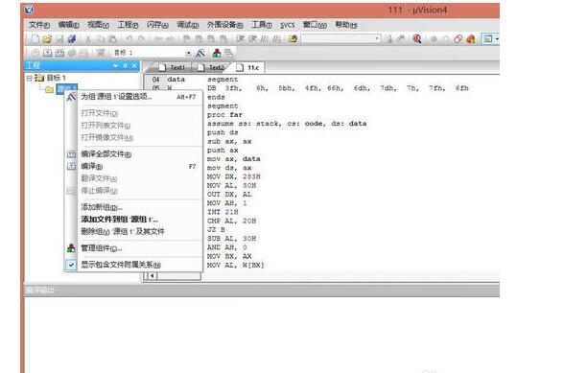The width and height of the screenshot is (588, 373).
Task: Pin the project panel with pushpin icon
Action: (125, 65)
